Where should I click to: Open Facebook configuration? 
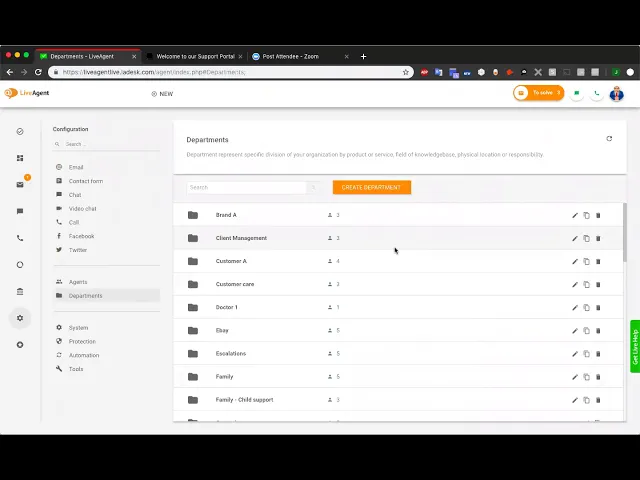[81, 236]
